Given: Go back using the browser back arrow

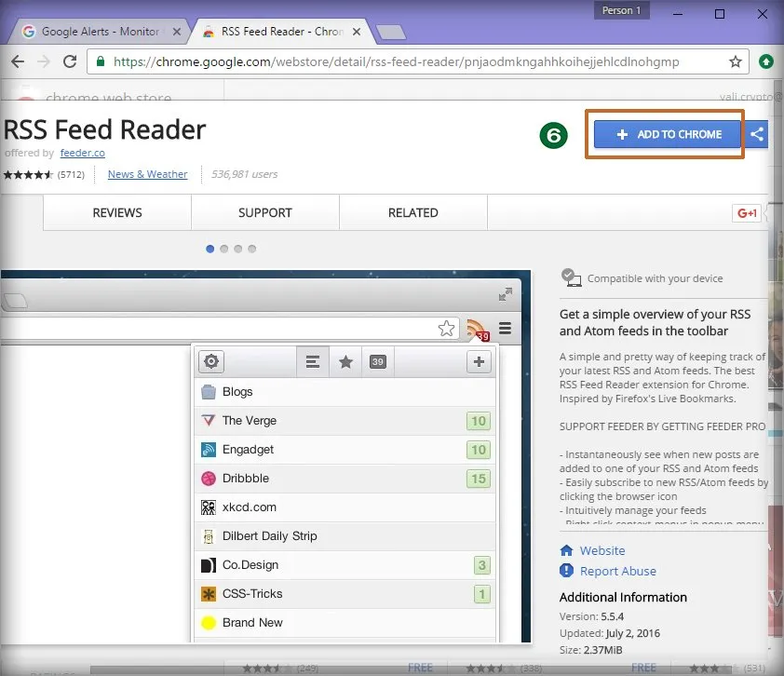Looking at the screenshot, I should [x=18, y=61].
